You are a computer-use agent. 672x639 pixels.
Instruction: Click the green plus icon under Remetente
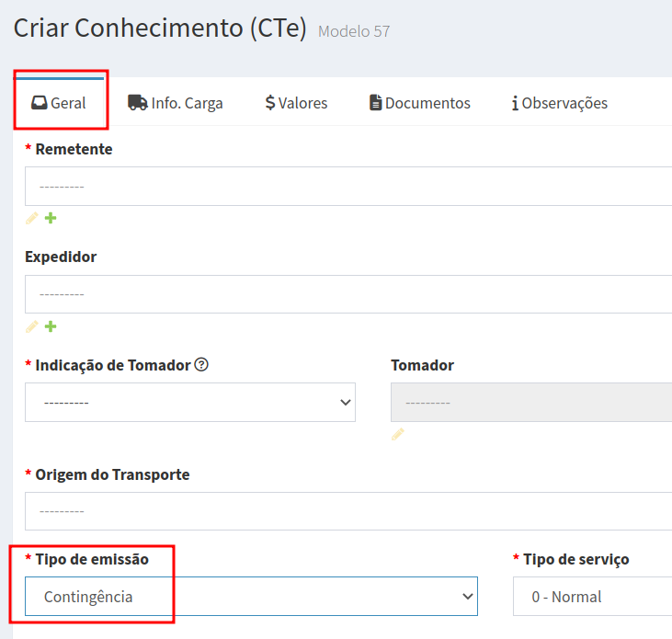pyautogui.click(x=51, y=218)
